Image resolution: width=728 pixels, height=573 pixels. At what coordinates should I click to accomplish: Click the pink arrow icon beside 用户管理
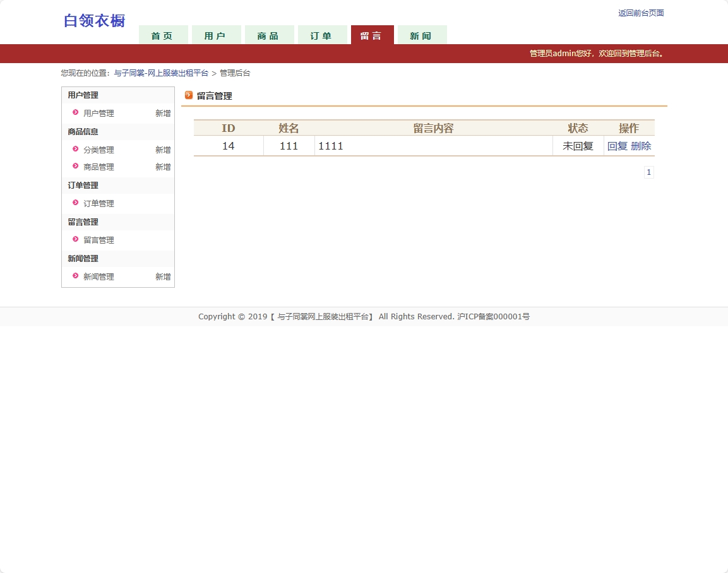point(75,113)
